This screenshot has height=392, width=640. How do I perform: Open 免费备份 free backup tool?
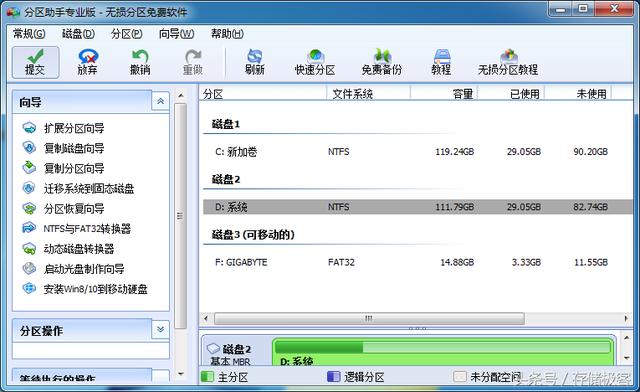pos(382,62)
